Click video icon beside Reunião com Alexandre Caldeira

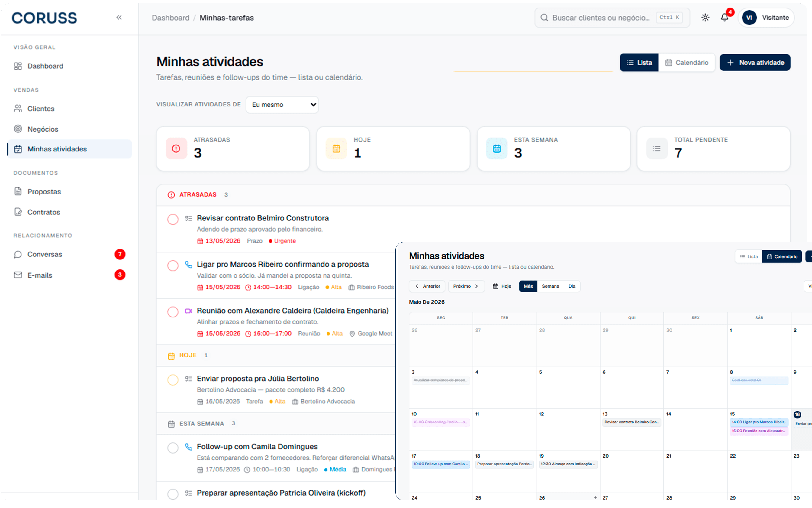click(x=188, y=311)
